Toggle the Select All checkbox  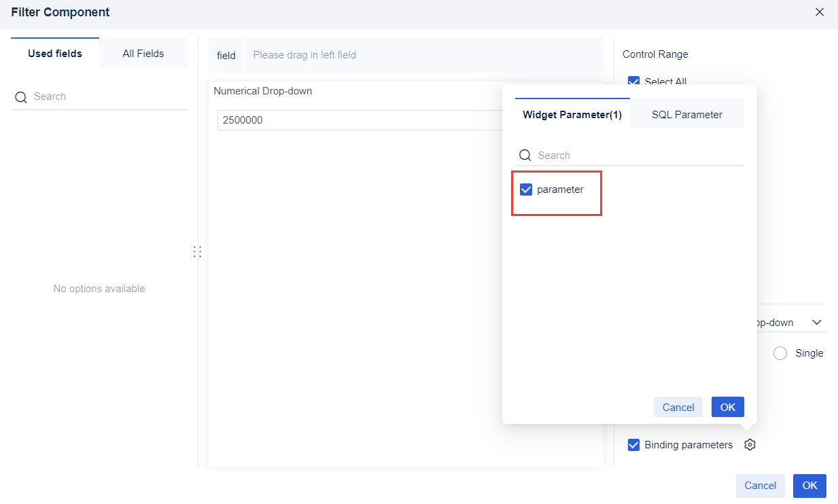(x=633, y=82)
